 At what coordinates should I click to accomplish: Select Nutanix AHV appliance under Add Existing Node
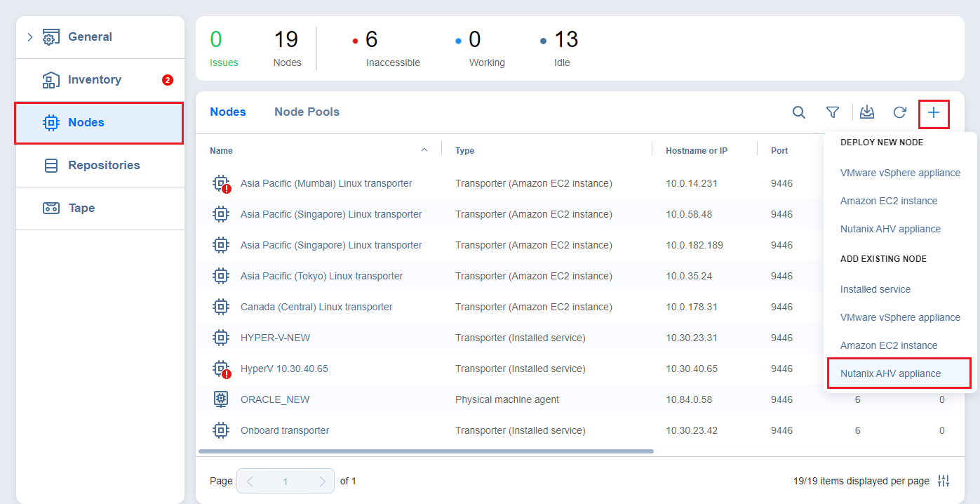tap(890, 373)
